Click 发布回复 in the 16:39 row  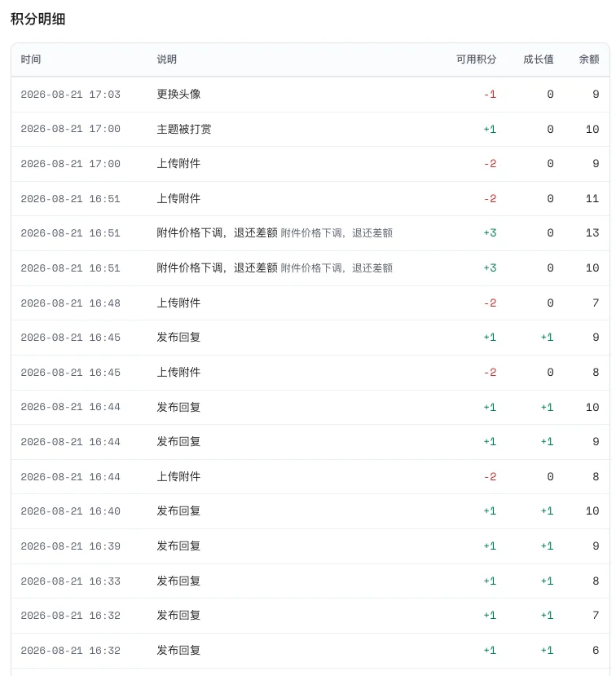point(178,546)
